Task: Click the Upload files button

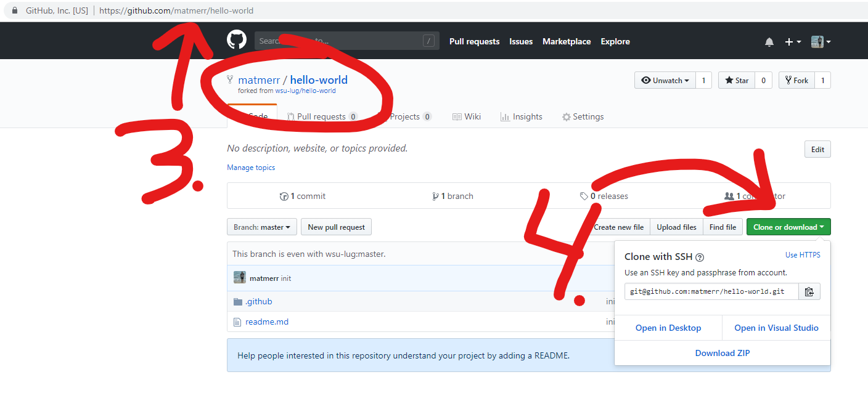Action: click(x=676, y=227)
